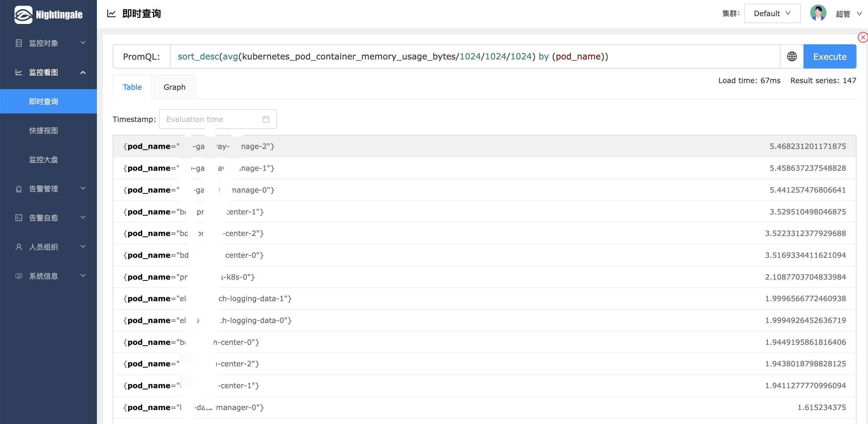The height and width of the screenshot is (424, 868).
Task: Open the Default cluster dropdown
Action: (772, 13)
